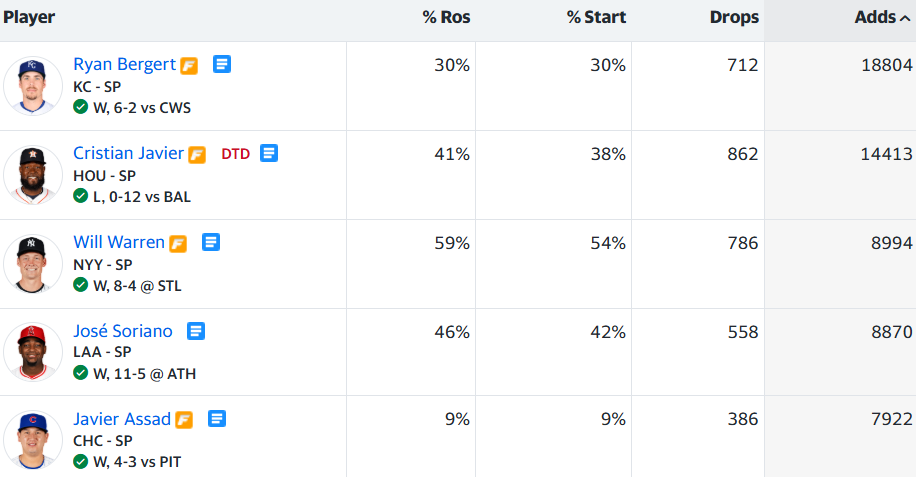Click the orange fantasy badge beside Will Warren

pyautogui.click(x=178, y=244)
